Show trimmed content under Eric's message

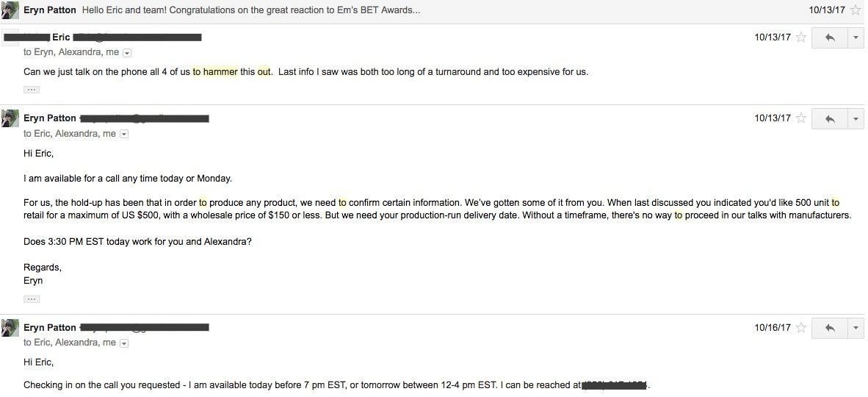[x=31, y=90]
